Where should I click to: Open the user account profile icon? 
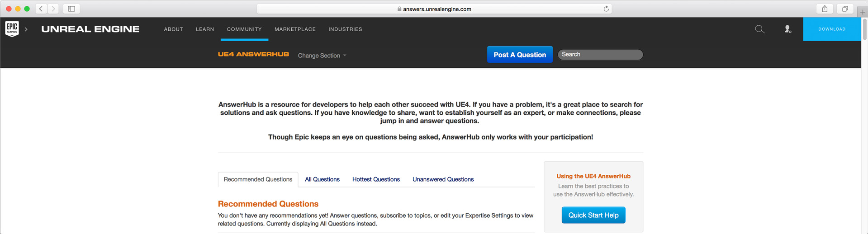click(787, 29)
